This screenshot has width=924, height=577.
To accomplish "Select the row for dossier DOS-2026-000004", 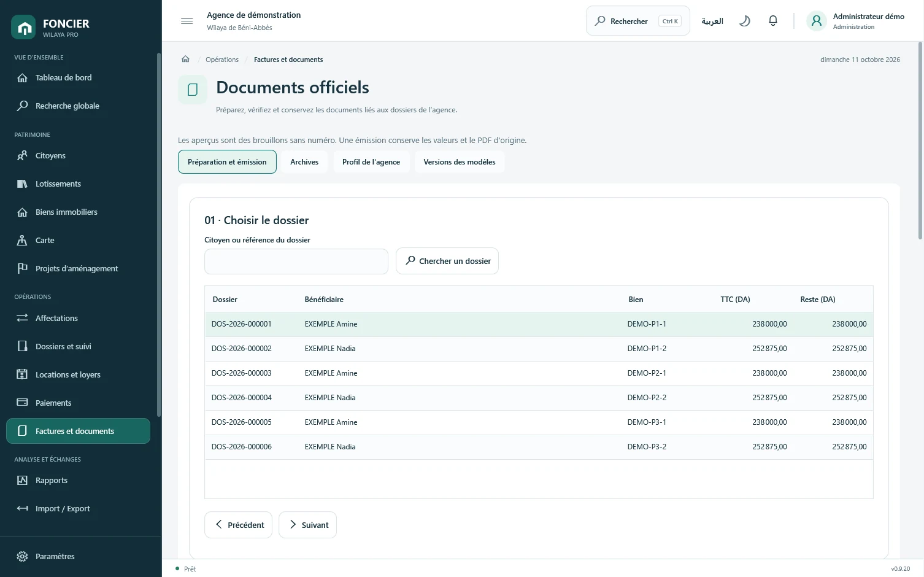I will tap(539, 398).
